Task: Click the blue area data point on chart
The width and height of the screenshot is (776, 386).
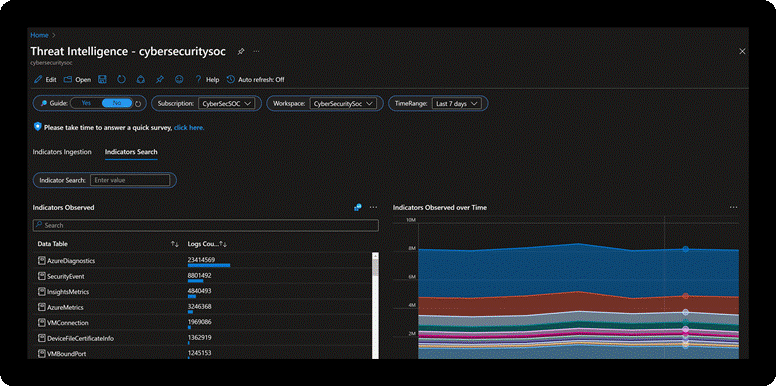Action: pyautogui.click(x=685, y=249)
